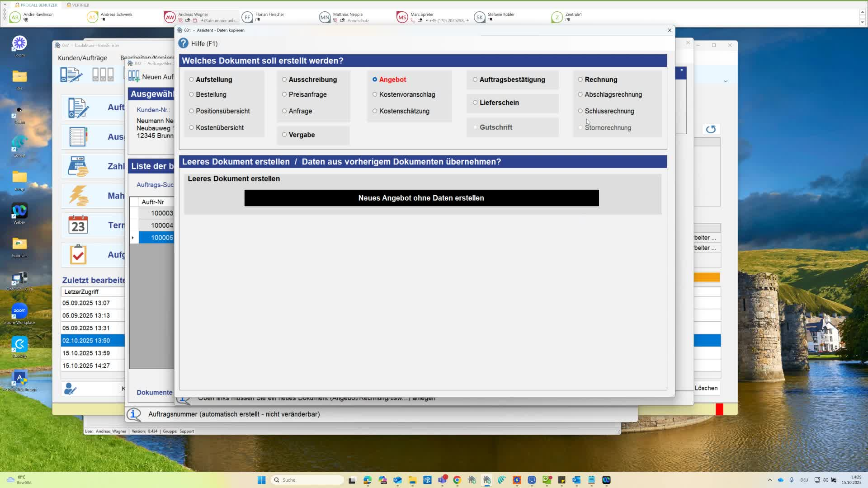
Task: Click the Zahlungen cash register icon
Action: [78, 166]
